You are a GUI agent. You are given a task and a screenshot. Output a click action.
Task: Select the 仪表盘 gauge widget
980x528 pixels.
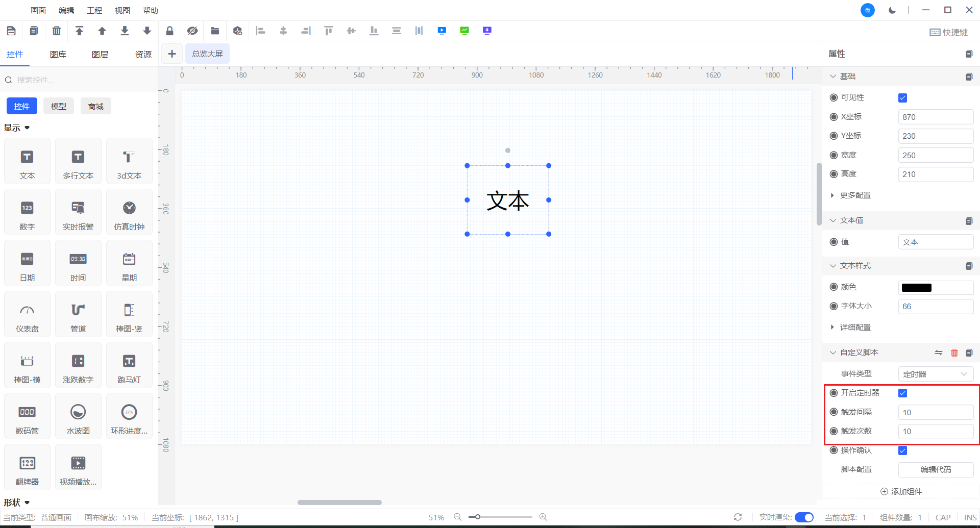click(27, 315)
